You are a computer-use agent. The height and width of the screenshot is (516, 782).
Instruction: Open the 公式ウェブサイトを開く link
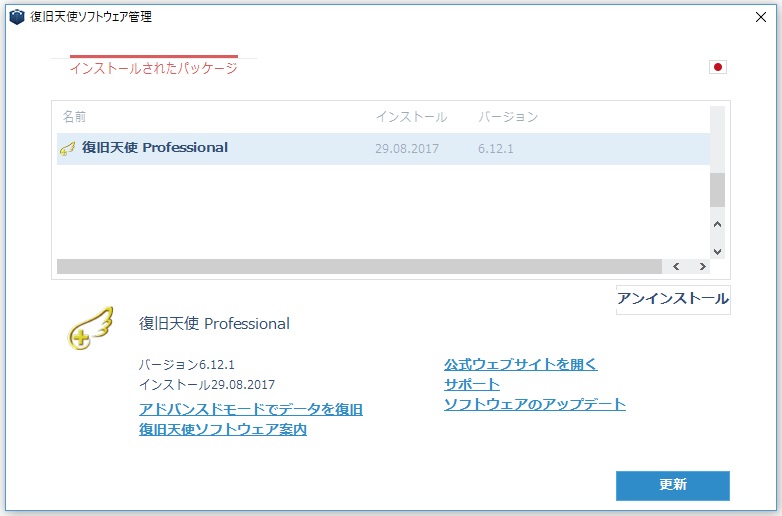(521, 364)
